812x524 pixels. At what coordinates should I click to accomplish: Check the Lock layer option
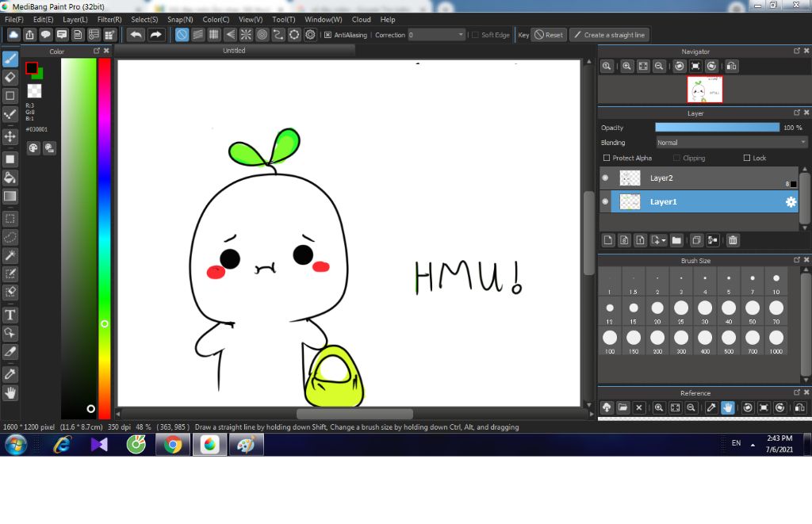coord(747,158)
